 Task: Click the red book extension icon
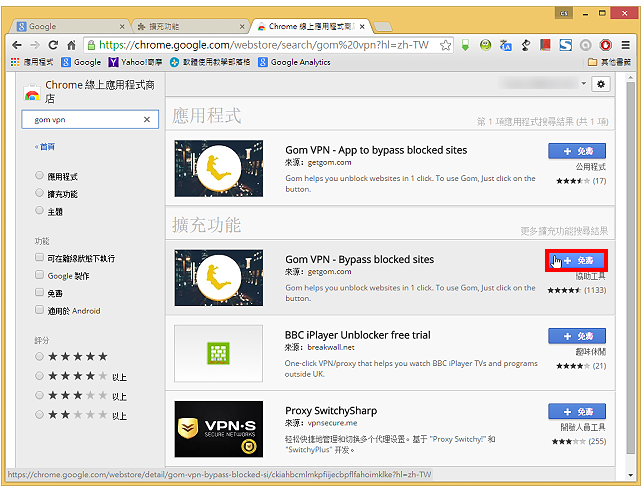[x=545, y=45]
